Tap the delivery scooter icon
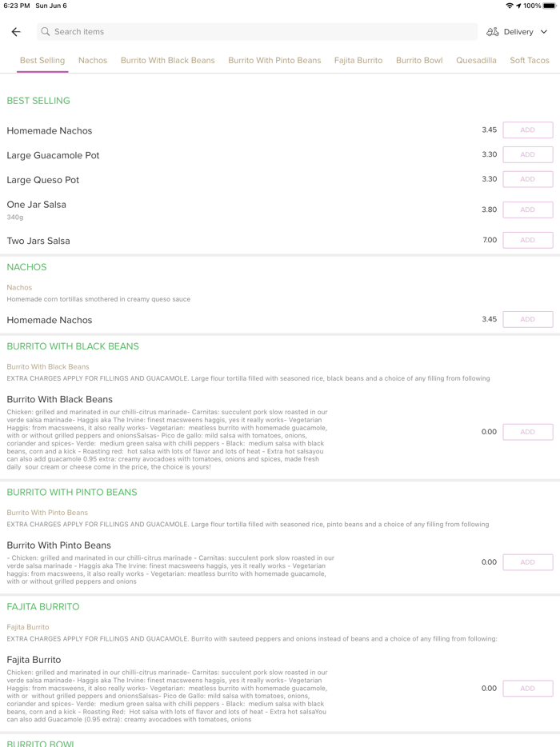Image resolution: width=560 pixels, height=747 pixels. [493, 32]
